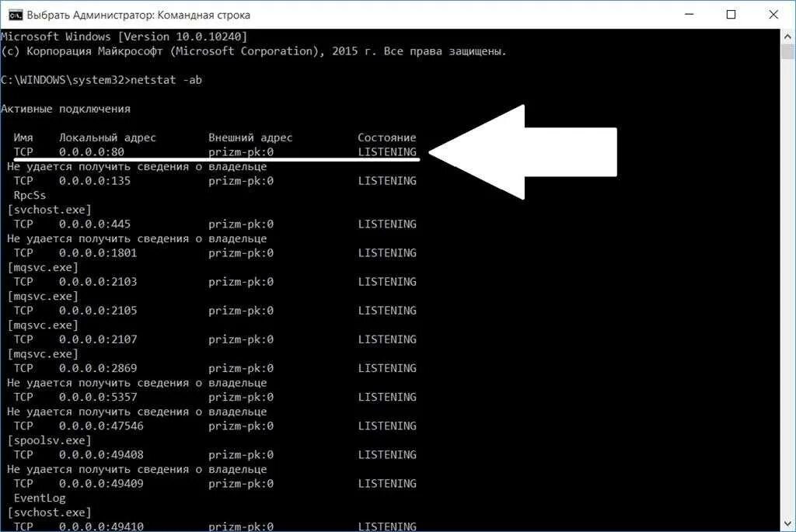The height and width of the screenshot is (532, 796).
Task: Click the Microsoft Corporation copyright line
Action: click(254, 51)
